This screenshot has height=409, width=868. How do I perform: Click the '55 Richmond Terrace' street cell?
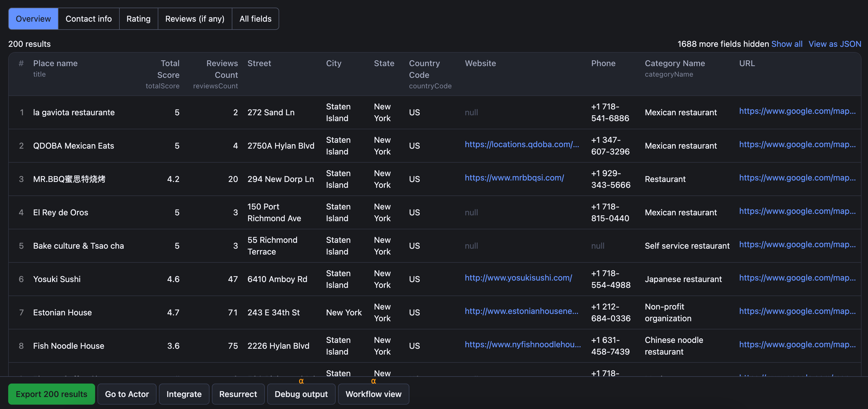tap(272, 246)
